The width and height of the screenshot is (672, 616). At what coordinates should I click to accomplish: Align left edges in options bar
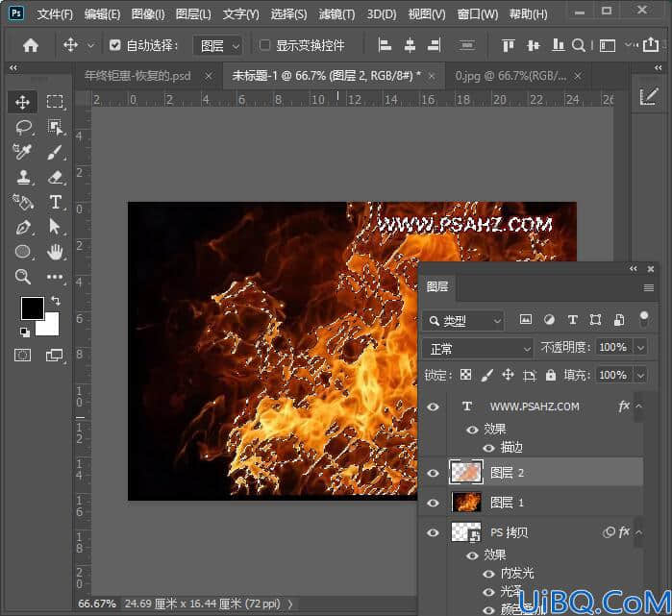[385, 45]
